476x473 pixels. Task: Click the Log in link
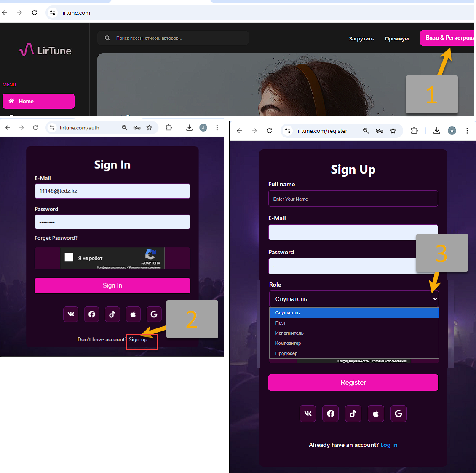coord(388,445)
